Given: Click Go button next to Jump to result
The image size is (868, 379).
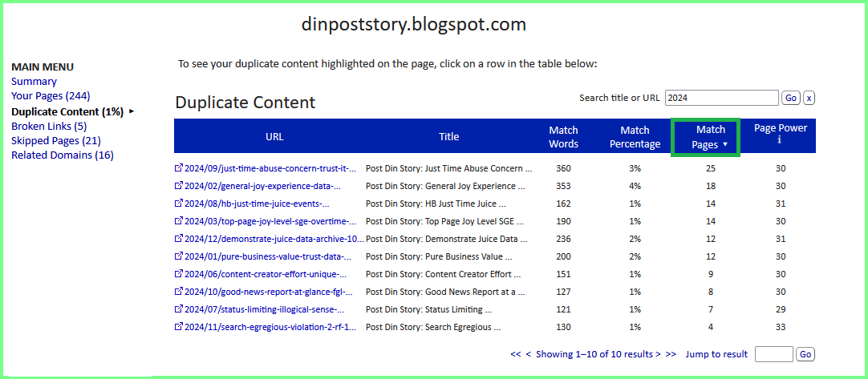Looking at the screenshot, I should click(x=805, y=354).
